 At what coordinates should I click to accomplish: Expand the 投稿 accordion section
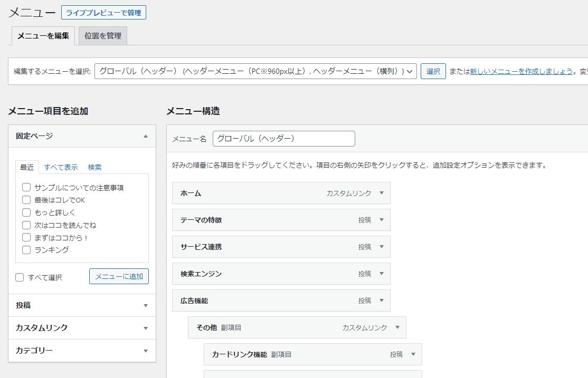click(x=82, y=305)
